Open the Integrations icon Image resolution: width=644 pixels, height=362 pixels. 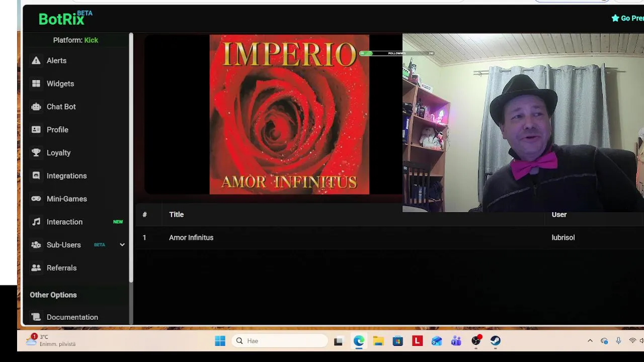point(36,176)
